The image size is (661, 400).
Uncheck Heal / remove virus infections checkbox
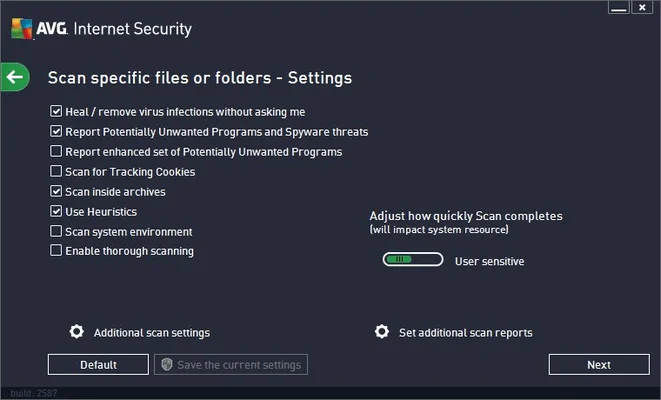[x=56, y=112]
